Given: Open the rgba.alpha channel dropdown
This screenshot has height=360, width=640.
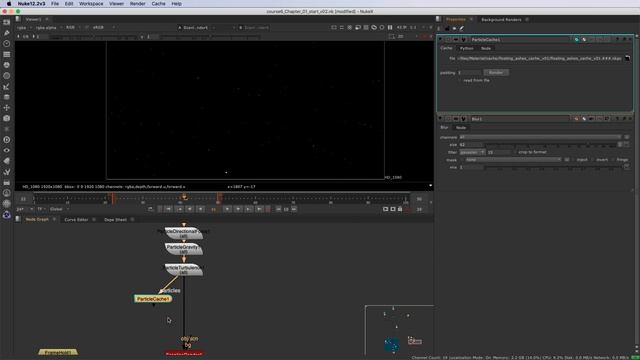Looking at the screenshot, I should tap(49, 27).
